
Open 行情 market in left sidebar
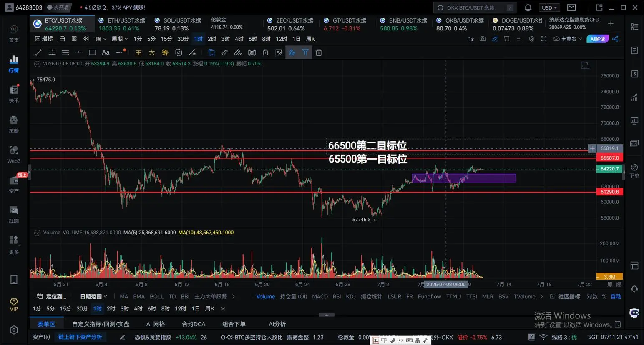[x=14, y=64]
